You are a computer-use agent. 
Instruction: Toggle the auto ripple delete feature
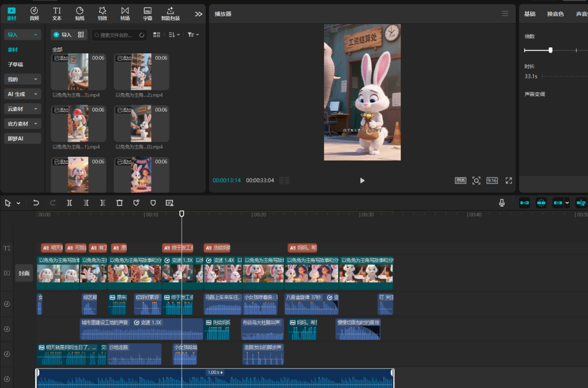click(524, 202)
